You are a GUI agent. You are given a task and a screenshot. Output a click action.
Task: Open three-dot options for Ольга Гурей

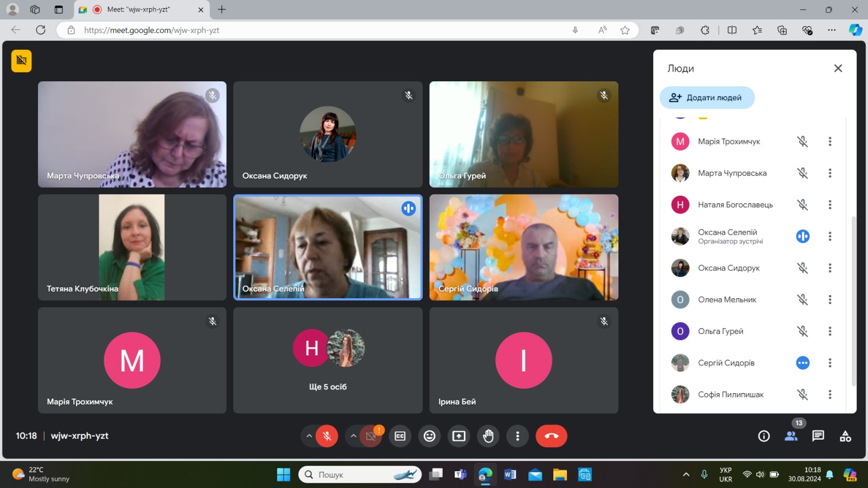tap(829, 331)
